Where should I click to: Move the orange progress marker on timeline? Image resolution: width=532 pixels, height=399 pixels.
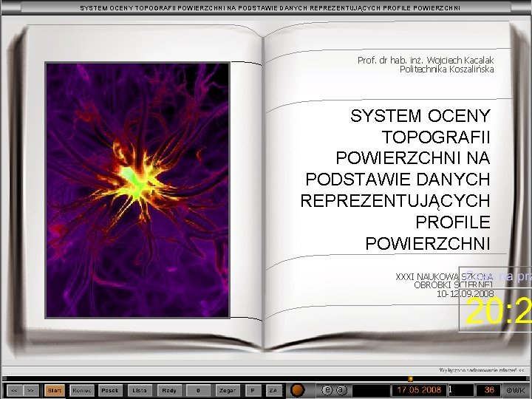point(410,378)
